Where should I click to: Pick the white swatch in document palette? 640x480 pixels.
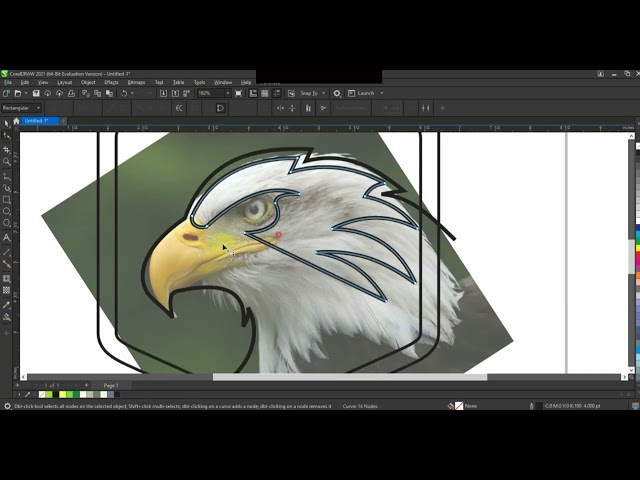tap(83, 395)
